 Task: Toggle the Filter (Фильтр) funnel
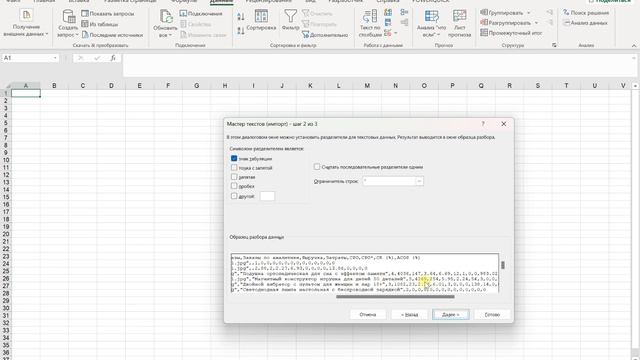tap(290, 20)
